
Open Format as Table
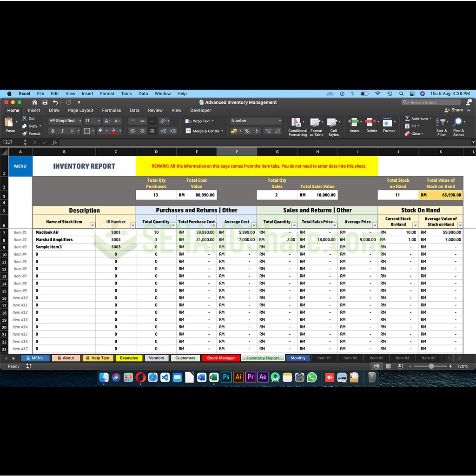pyautogui.click(x=316, y=123)
